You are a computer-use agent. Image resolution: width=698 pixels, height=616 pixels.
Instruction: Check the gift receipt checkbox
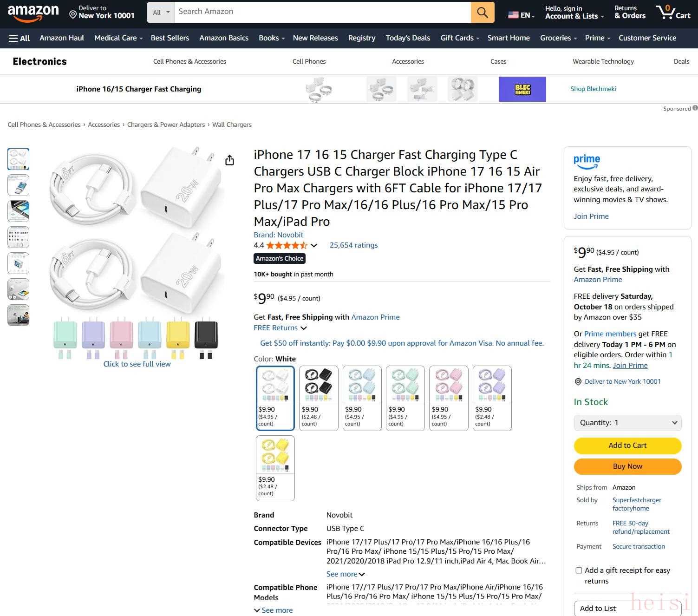[x=579, y=570]
